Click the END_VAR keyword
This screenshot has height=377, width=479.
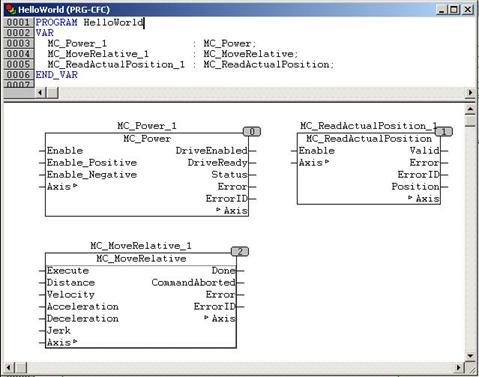57,75
